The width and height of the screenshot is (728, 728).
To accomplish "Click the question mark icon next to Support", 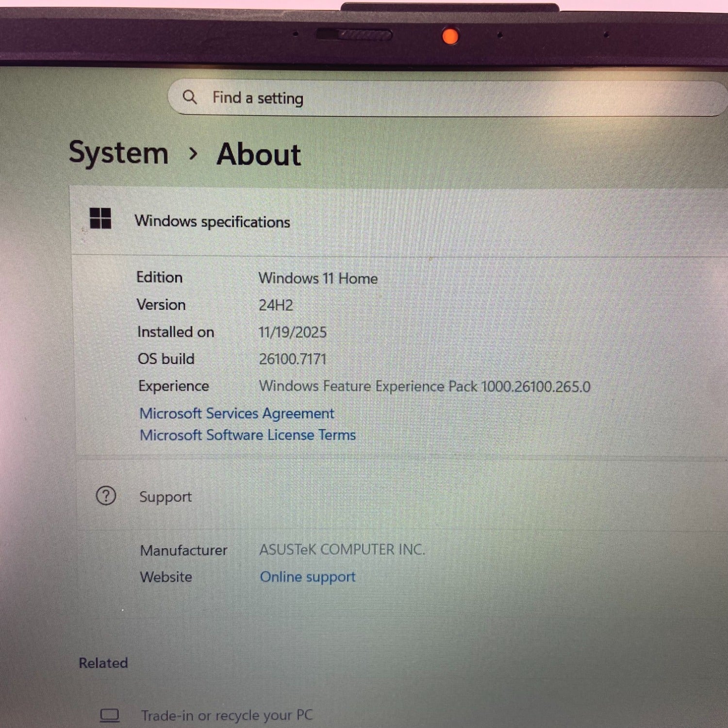I will 106,496.
